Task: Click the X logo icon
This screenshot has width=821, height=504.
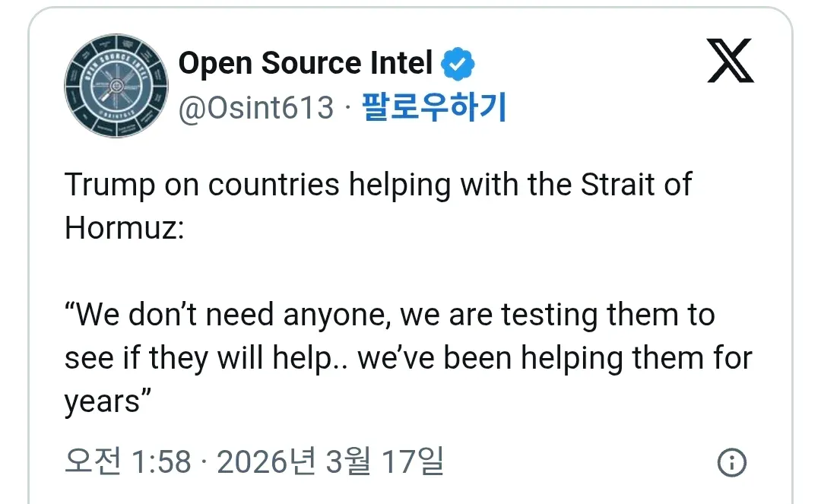Action: 730,62
